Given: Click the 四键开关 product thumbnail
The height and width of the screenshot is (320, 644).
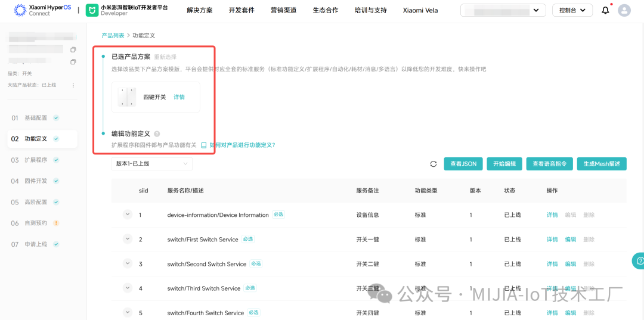Looking at the screenshot, I should click(127, 97).
